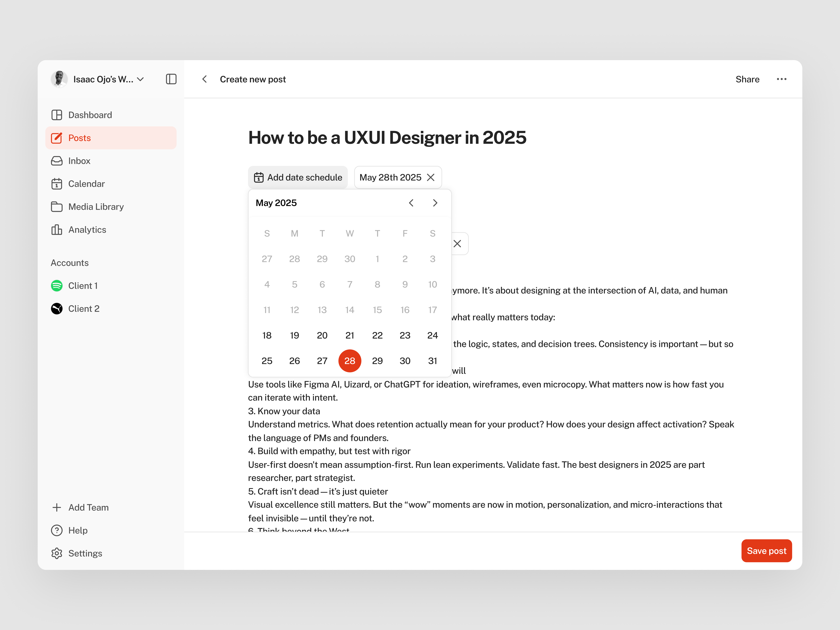Click the back arrow beside Create new post
This screenshot has width=840, height=630.
coord(205,79)
